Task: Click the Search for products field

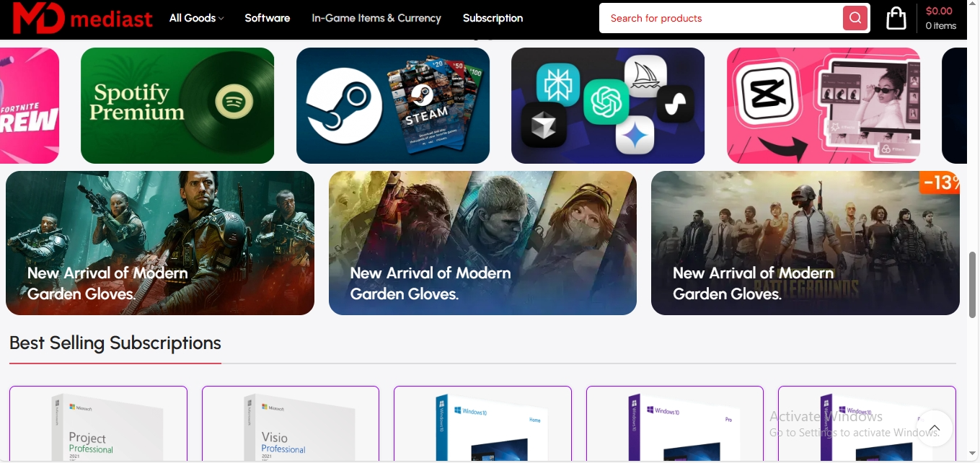Action: [x=721, y=18]
